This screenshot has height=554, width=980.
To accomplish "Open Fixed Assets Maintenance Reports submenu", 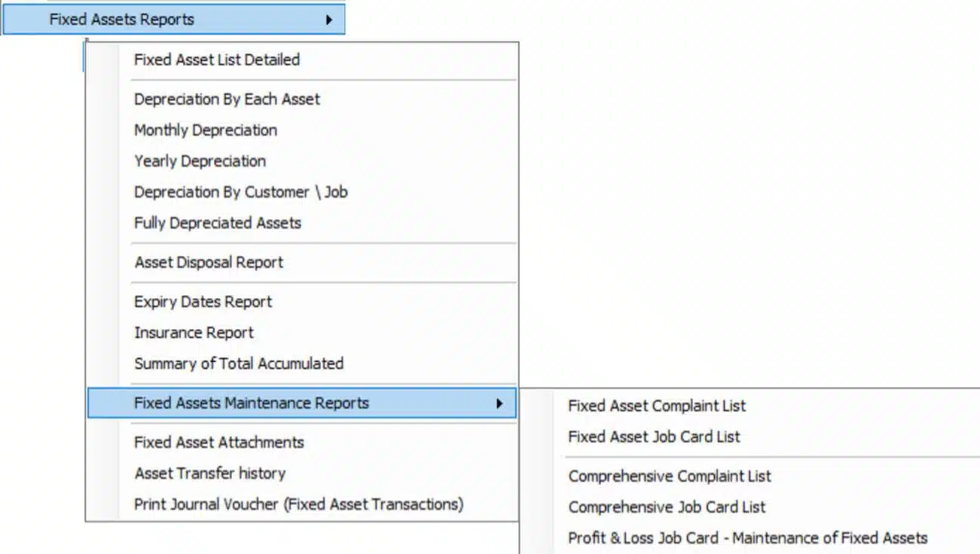I will [x=302, y=403].
